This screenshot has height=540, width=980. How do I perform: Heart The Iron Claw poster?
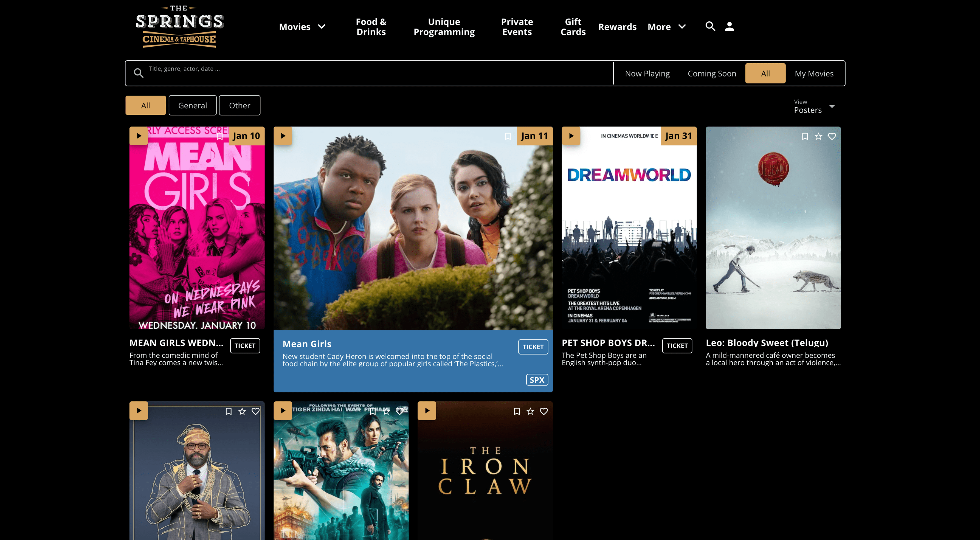point(544,411)
